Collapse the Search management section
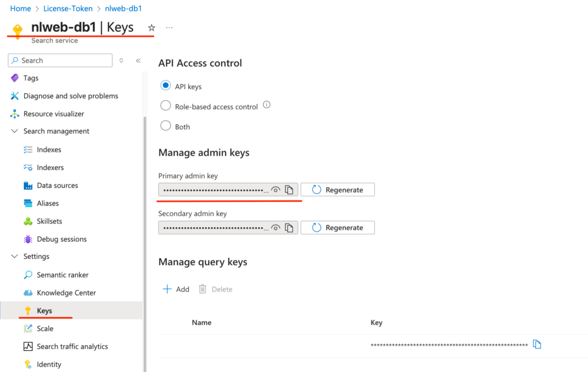Image resolution: width=588 pixels, height=372 pixels. [x=14, y=131]
